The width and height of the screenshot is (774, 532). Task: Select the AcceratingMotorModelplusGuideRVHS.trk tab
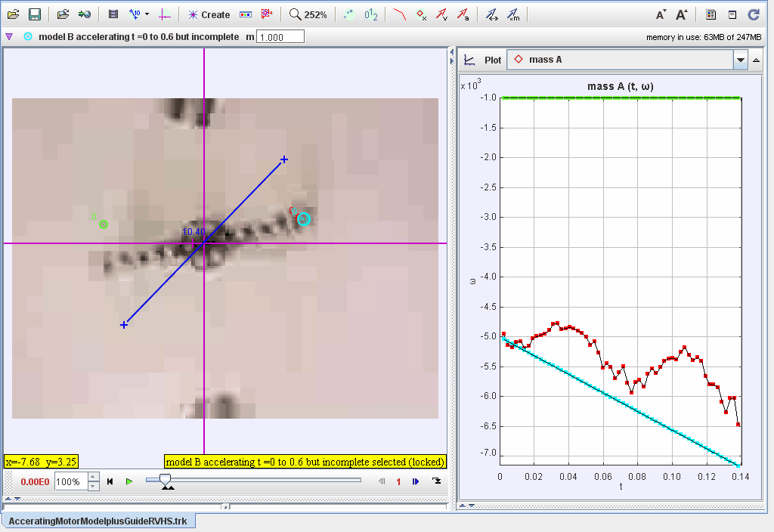98,521
